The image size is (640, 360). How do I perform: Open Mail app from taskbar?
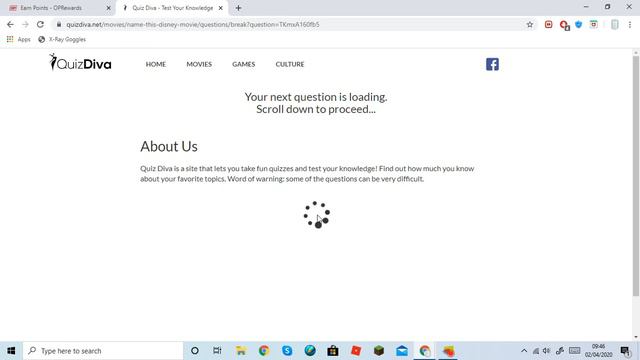click(x=402, y=351)
